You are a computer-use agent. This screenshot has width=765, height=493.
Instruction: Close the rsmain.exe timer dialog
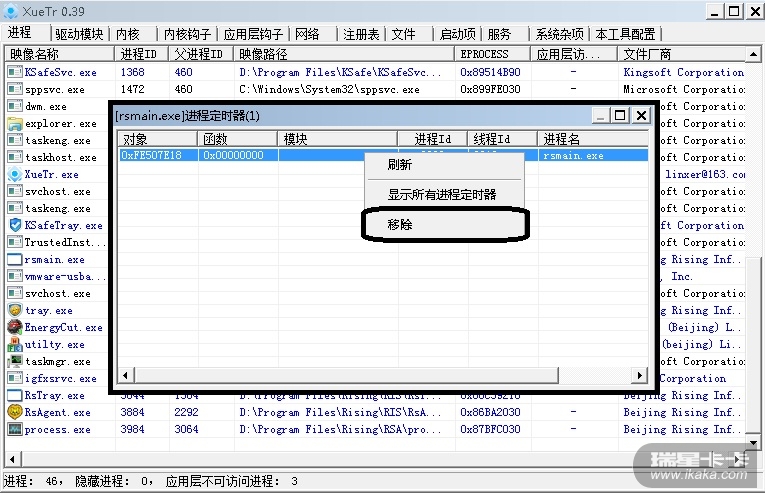(641, 116)
